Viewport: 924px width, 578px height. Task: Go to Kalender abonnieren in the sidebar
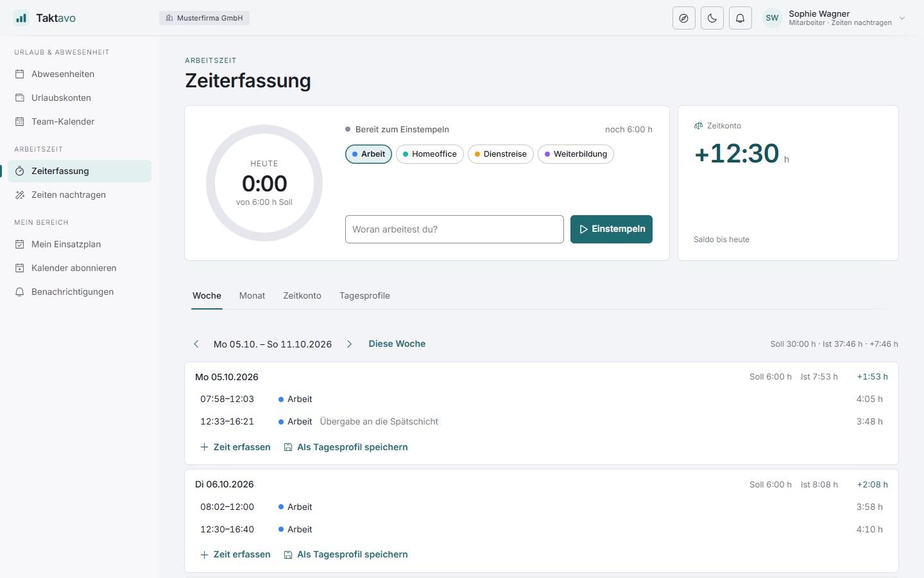(80, 268)
